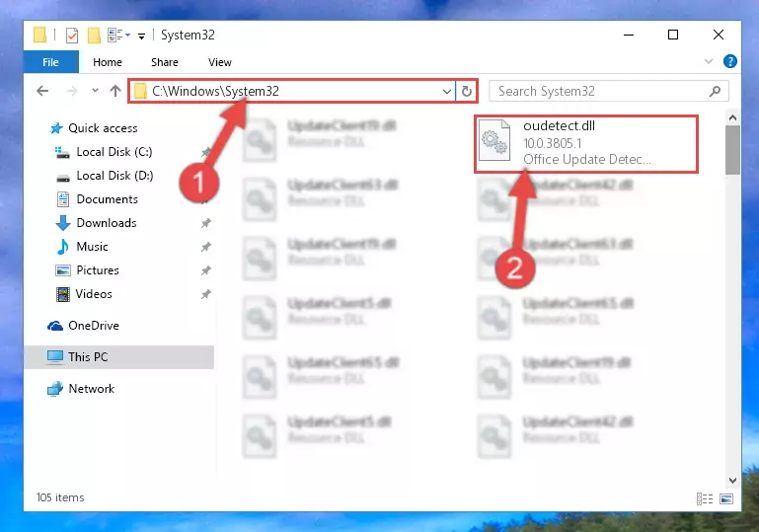Open the File ribbon tab
Viewport: 759px width, 532px height.
click(x=50, y=62)
